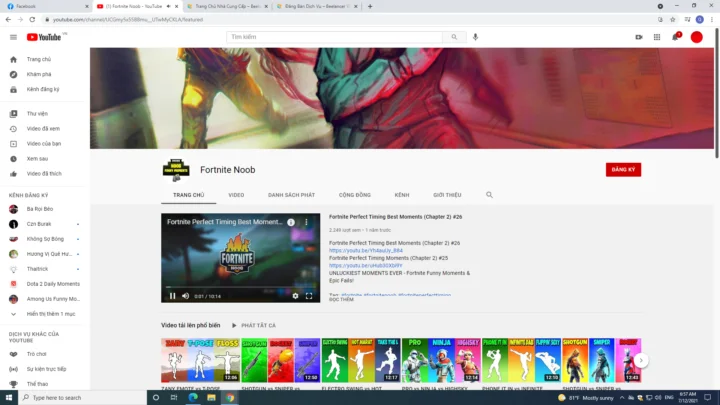Reload the page in Chrome

coord(32,20)
